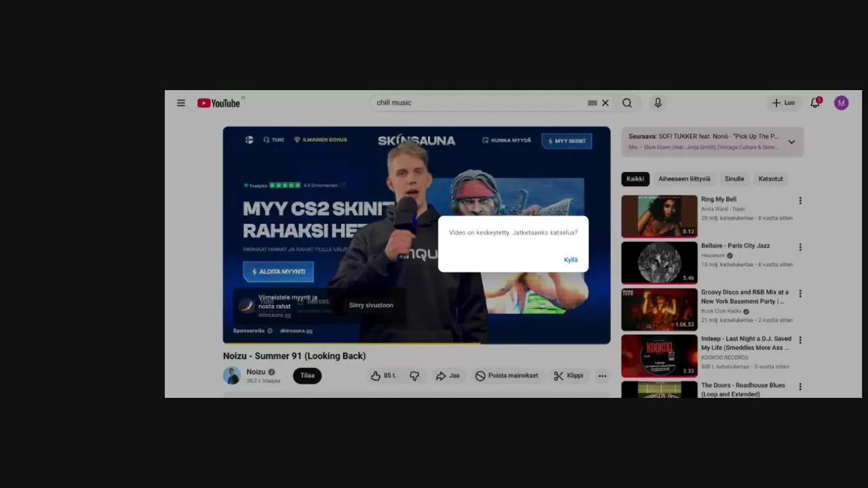This screenshot has height=488, width=868.
Task: Open Indeep Last Night a D.J. thumbnail
Action: point(659,356)
